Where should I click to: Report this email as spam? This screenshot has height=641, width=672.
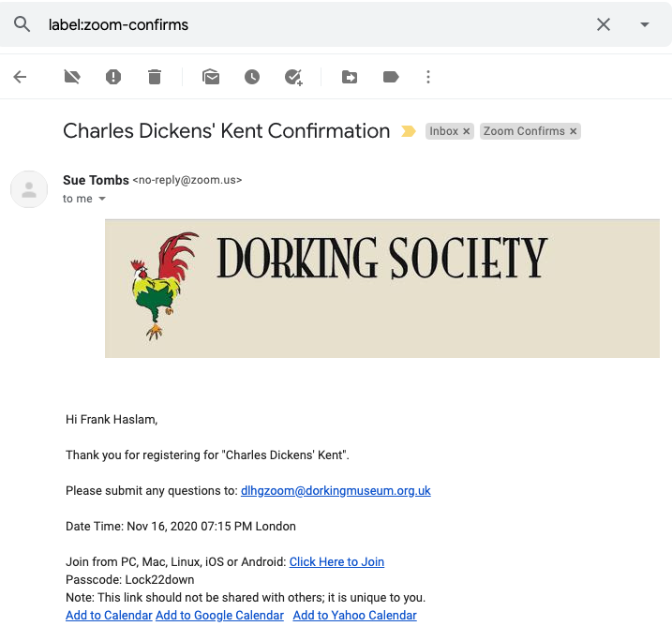pos(113,77)
